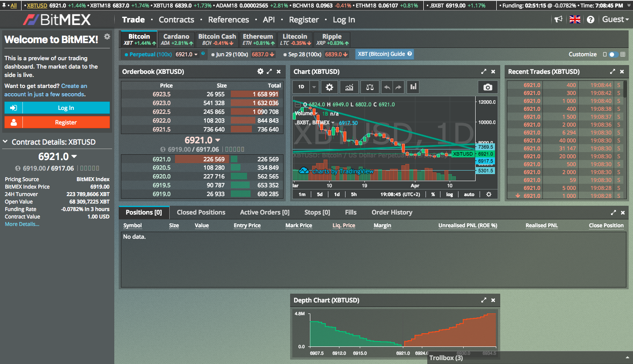This screenshot has width=633, height=364.
Task: Open language selector UK flag
Action: point(575,19)
